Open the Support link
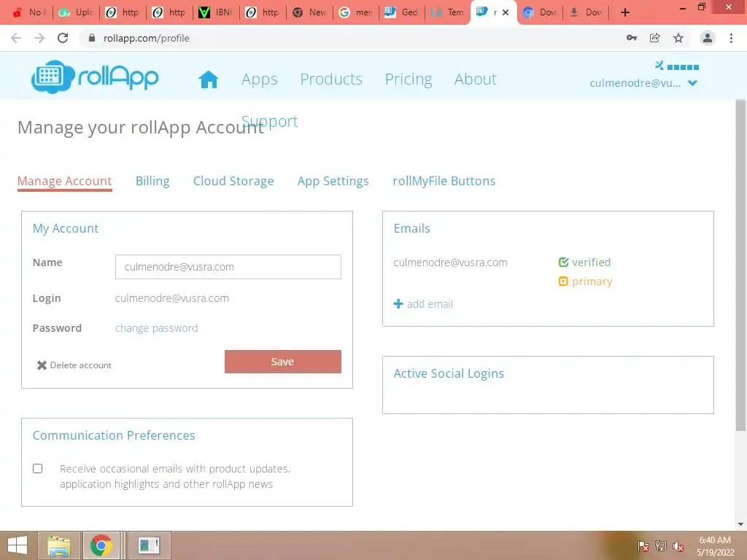 pyautogui.click(x=270, y=122)
